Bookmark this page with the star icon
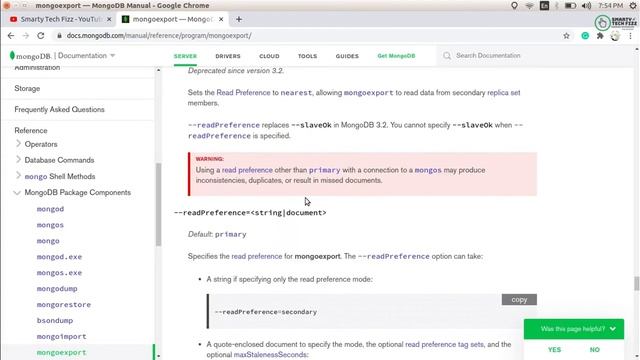The height and width of the screenshot is (360, 640). coord(566,36)
